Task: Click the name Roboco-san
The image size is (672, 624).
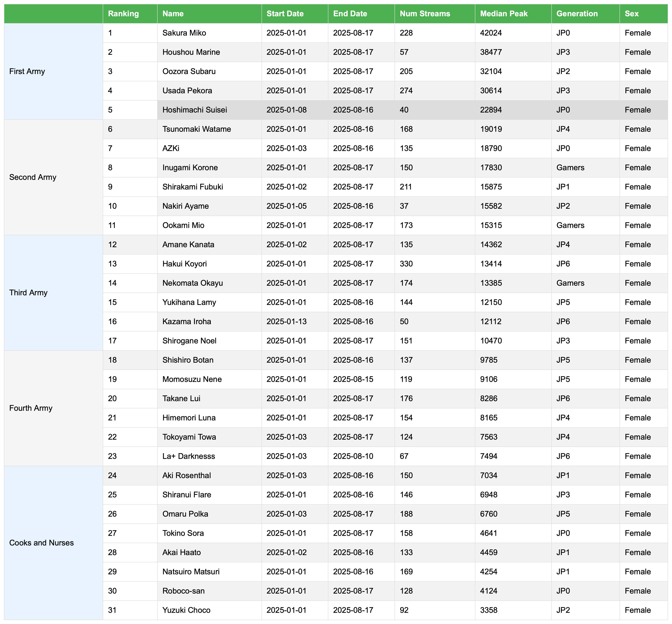Action: [184, 591]
